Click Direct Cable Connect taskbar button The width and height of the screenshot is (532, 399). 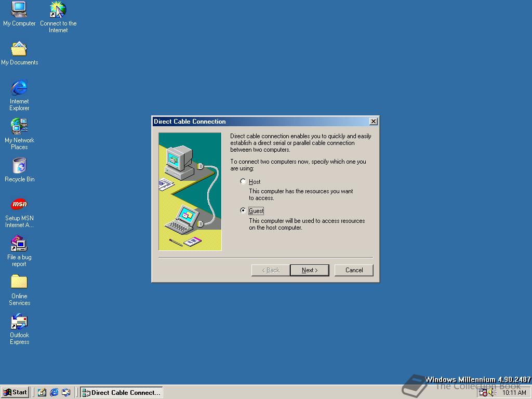(x=122, y=393)
